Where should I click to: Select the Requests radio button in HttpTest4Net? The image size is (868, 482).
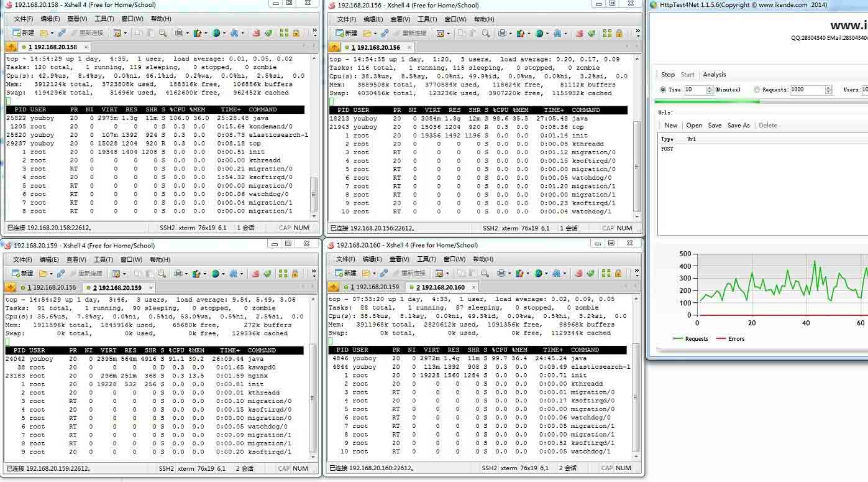757,90
